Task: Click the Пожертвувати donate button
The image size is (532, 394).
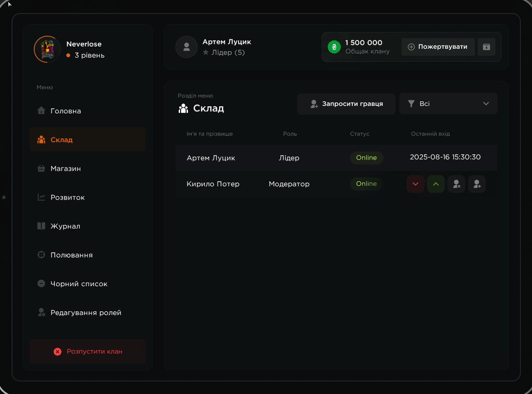Action: [x=438, y=47]
